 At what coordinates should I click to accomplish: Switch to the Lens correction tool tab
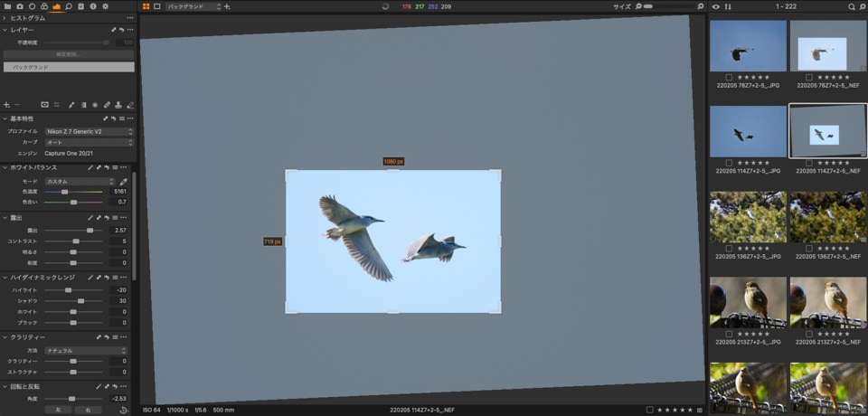point(33,6)
